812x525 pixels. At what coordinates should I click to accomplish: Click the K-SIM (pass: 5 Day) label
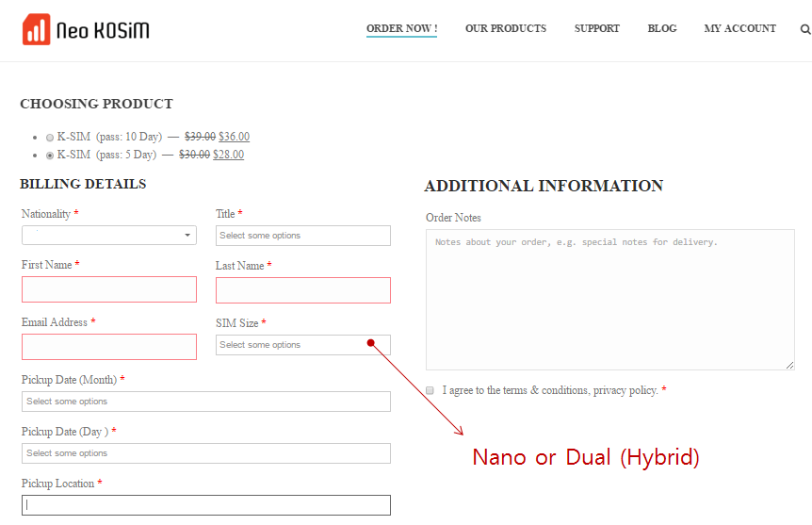(x=106, y=155)
